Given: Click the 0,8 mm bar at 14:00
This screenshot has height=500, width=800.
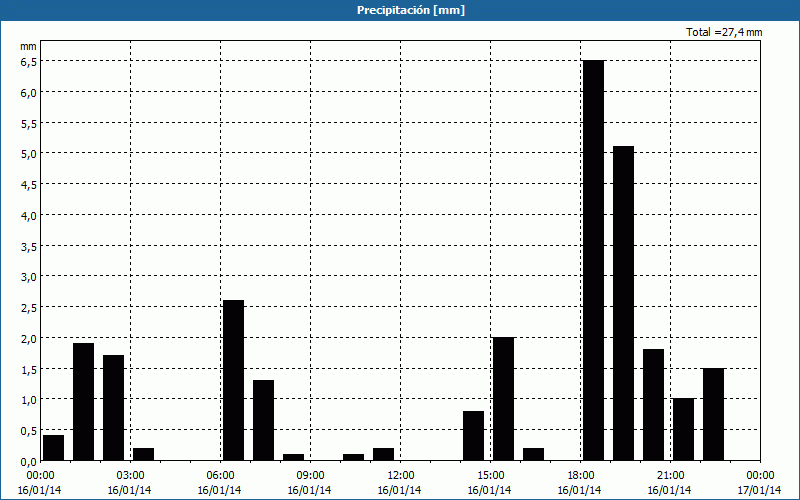Looking at the screenshot, I should 473,436.
